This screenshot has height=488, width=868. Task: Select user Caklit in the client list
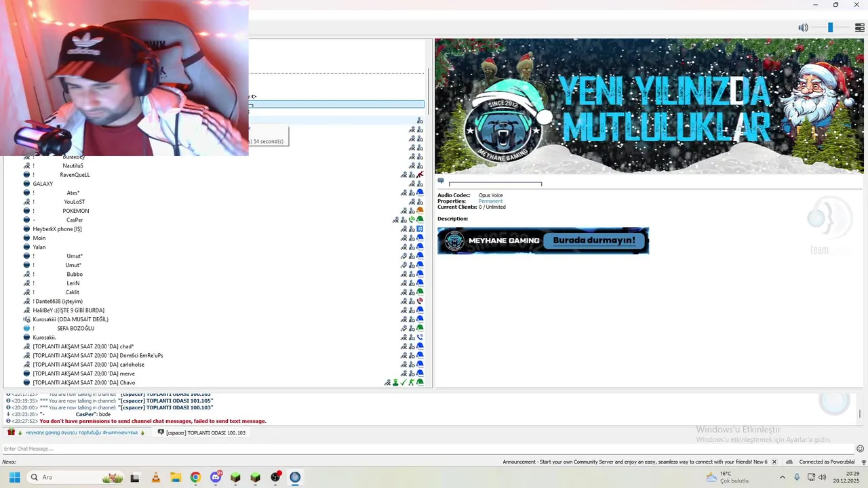click(x=72, y=292)
